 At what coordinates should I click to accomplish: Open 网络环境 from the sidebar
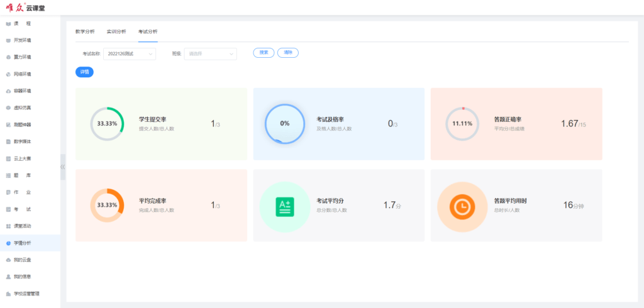click(22, 74)
